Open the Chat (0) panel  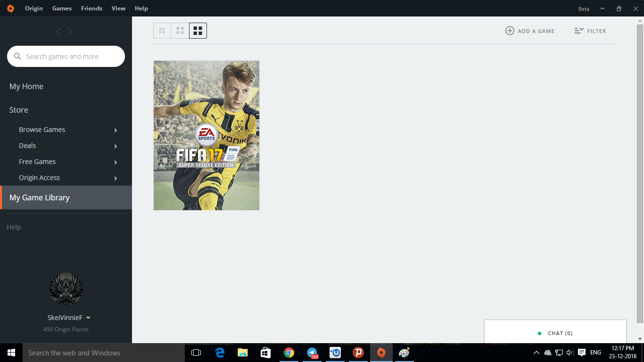pyautogui.click(x=555, y=332)
